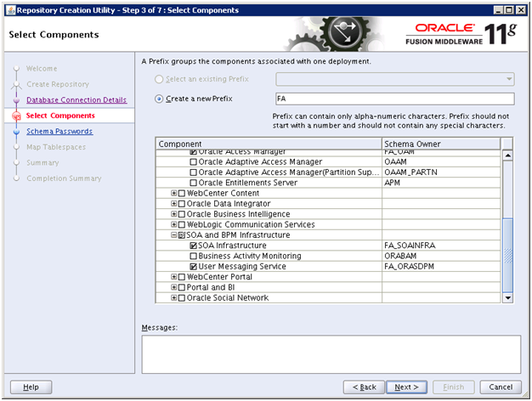Select the Completion Summary step text
Screen dimensions: 532x401
[x=64, y=178]
